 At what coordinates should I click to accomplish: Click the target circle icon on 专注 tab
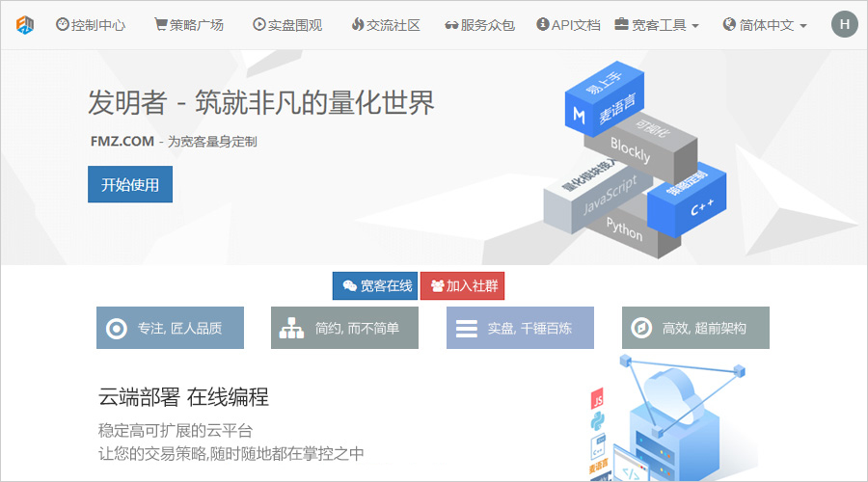117,329
